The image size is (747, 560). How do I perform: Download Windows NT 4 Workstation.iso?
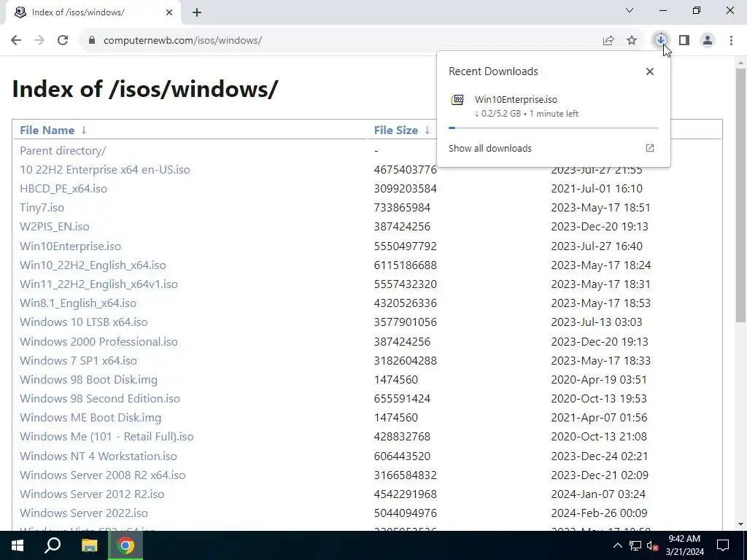pyautogui.click(x=98, y=456)
